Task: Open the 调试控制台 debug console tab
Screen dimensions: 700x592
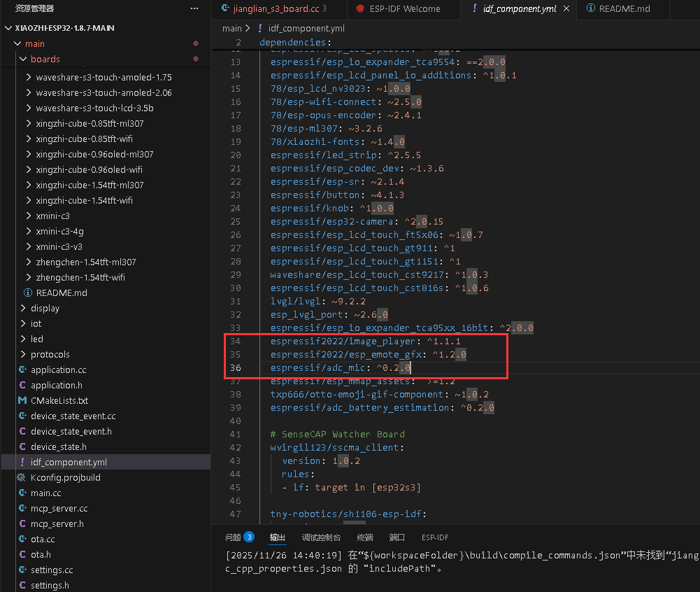Action: click(321, 537)
